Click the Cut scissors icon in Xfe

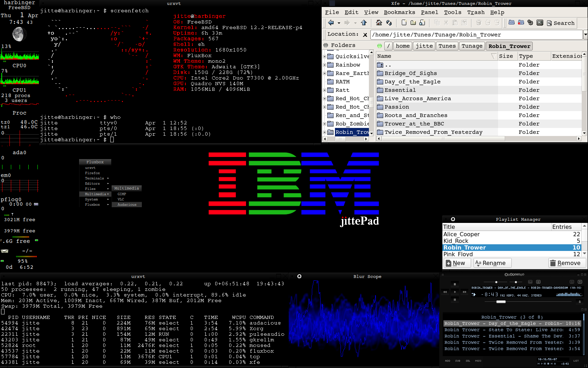446,23
